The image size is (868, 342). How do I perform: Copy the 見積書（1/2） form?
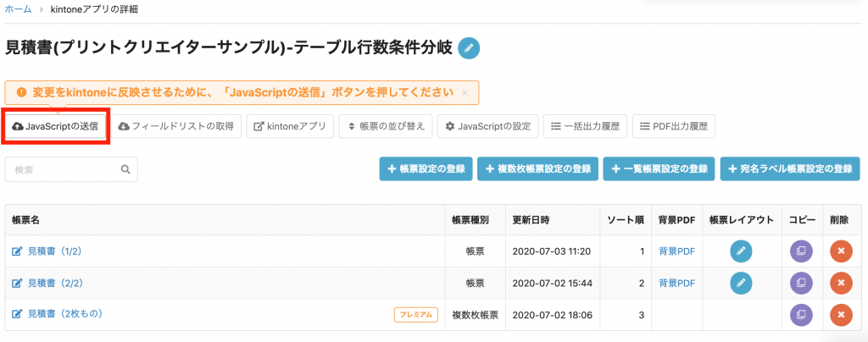(x=801, y=251)
